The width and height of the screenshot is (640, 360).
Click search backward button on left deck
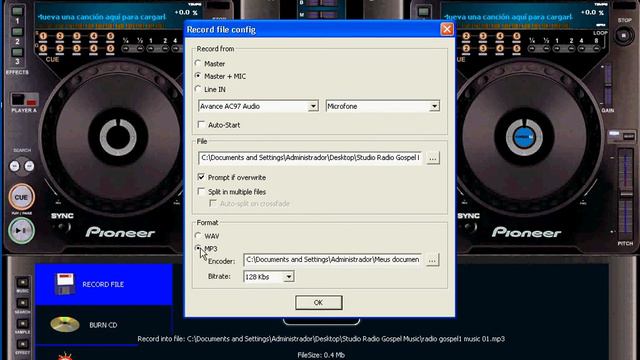coord(15,166)
